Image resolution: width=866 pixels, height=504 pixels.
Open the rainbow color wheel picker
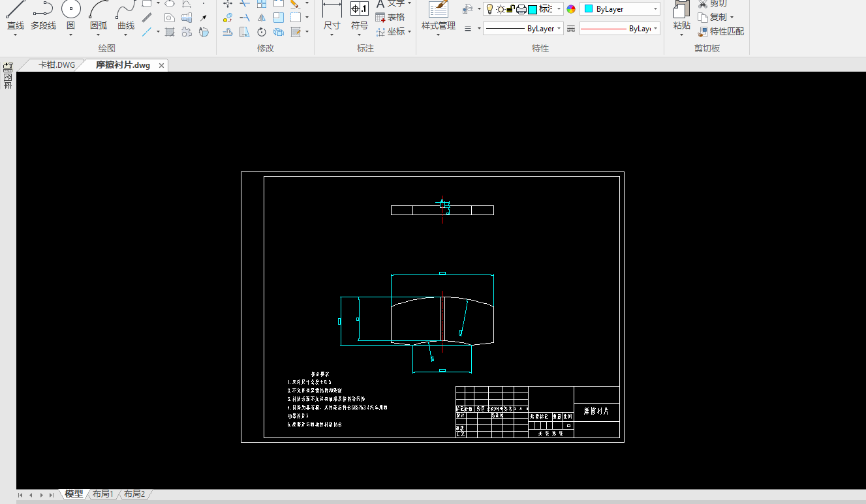[571, 9]
